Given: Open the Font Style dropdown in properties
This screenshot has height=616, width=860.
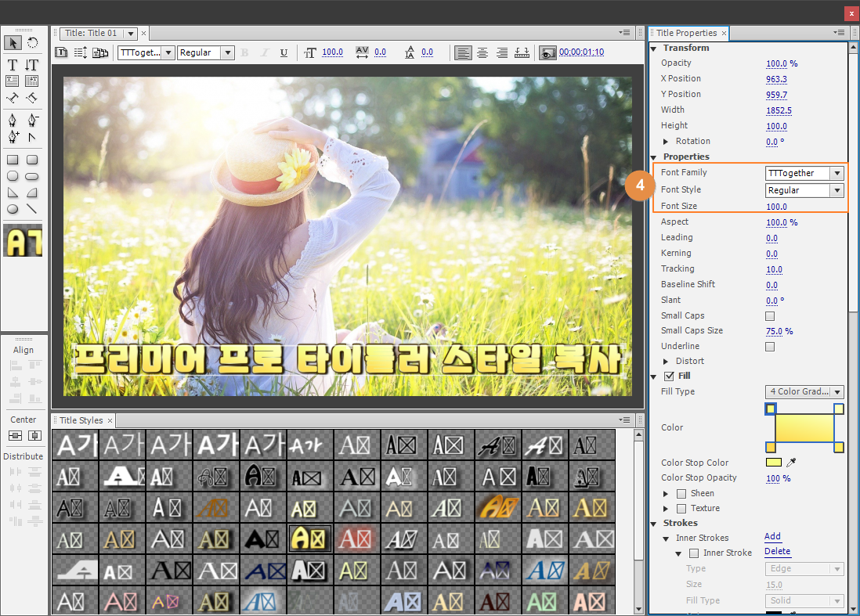Looking at the screenshot, I should click(804, 190).
